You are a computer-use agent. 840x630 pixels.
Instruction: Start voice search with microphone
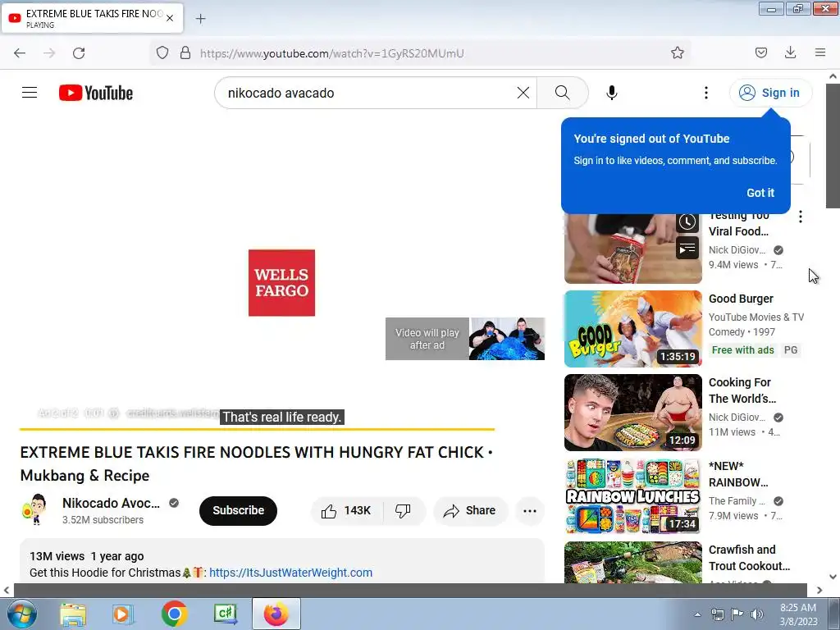tap(611, 93)
